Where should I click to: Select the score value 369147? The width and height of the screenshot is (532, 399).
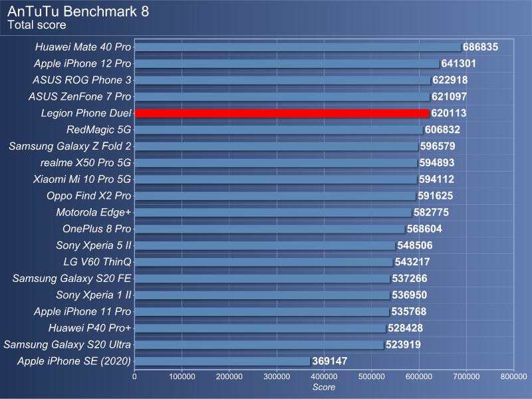coord(330,361)
